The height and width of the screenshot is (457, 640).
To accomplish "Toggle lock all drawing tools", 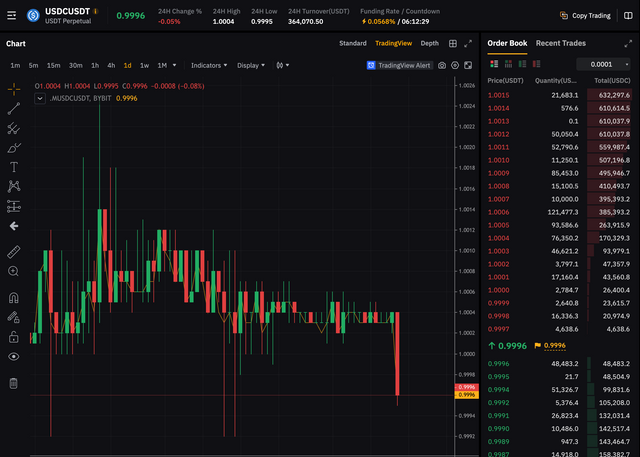I will click(x=13, y=337).
